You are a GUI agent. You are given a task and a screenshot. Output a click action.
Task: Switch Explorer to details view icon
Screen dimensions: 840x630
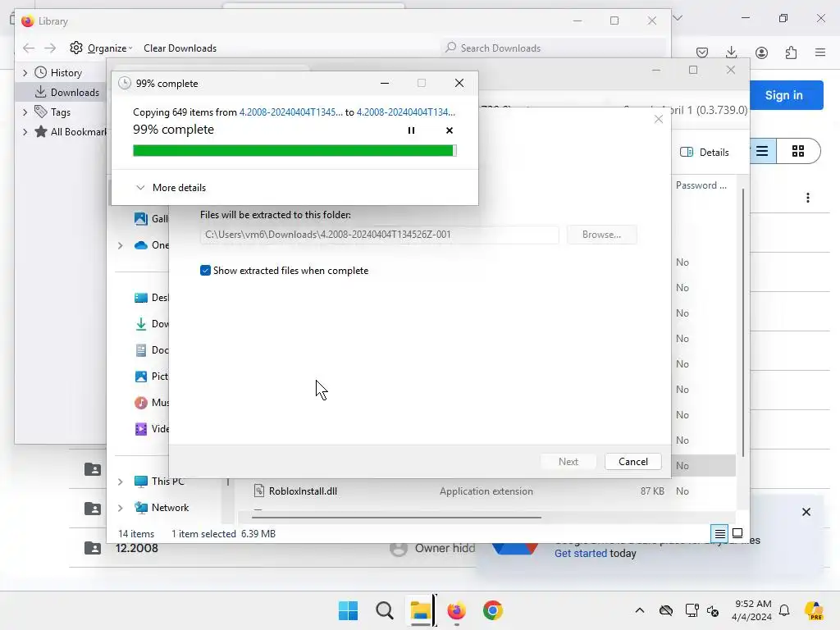coord(719,533)
